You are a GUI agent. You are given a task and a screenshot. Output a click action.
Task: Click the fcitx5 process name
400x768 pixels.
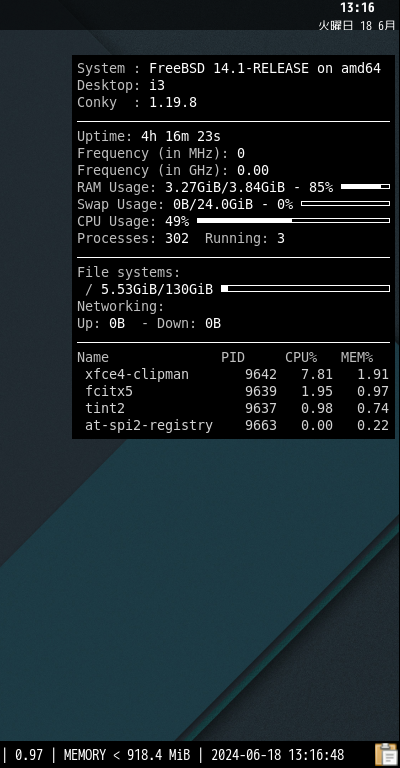(x=109, y=392)
